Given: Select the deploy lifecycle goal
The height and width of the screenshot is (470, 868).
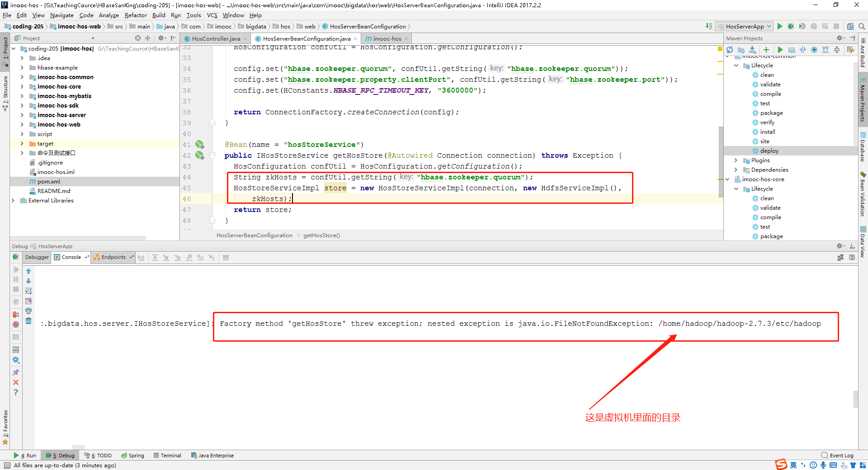Looking at the screenshot, I should tap(769, 151).
